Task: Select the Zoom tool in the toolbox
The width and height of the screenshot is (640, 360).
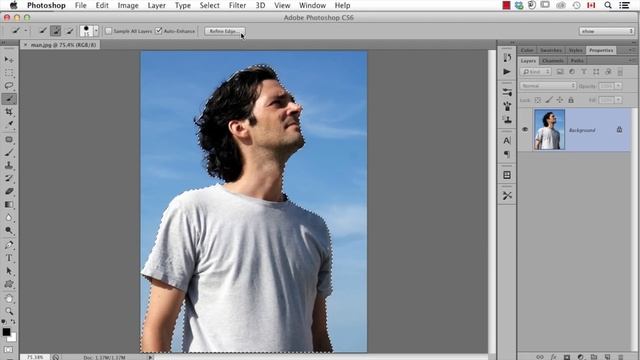Action: pos(9,311)
